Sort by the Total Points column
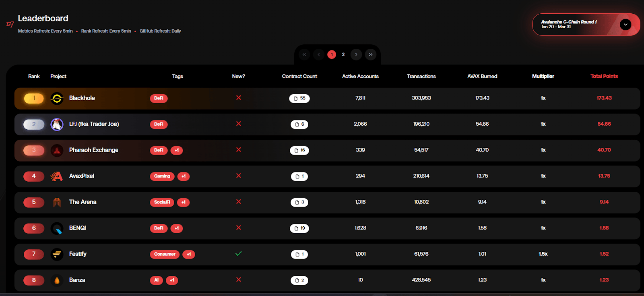Image resolution: width=644 pixels, height=296 pixels. point(604,76)
